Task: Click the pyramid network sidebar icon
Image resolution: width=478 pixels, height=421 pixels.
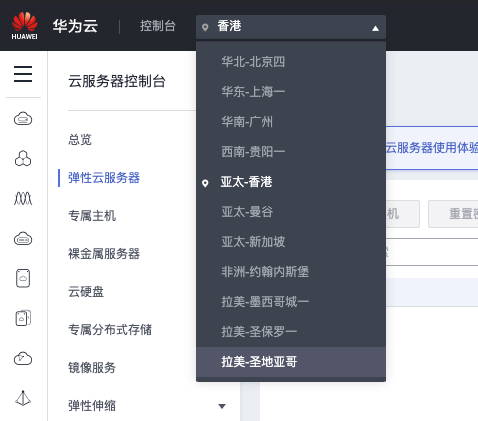Action: (x=23, y=398)
